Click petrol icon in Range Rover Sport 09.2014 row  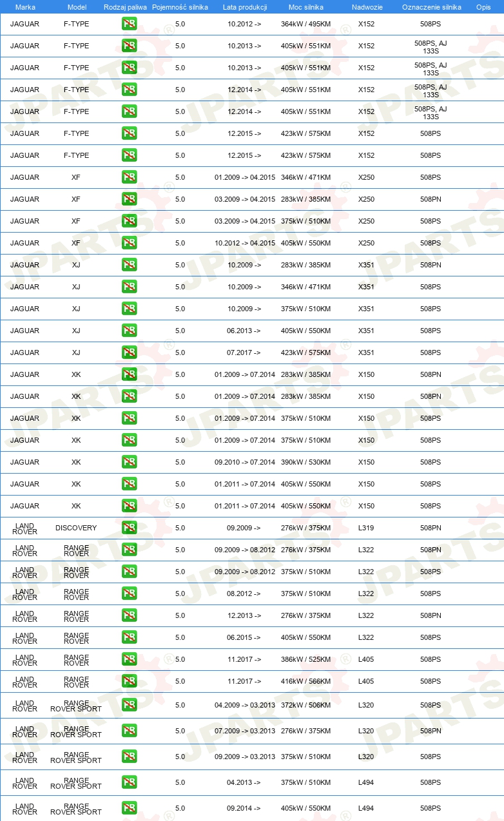pyautogui.click(x=129, y=808)
